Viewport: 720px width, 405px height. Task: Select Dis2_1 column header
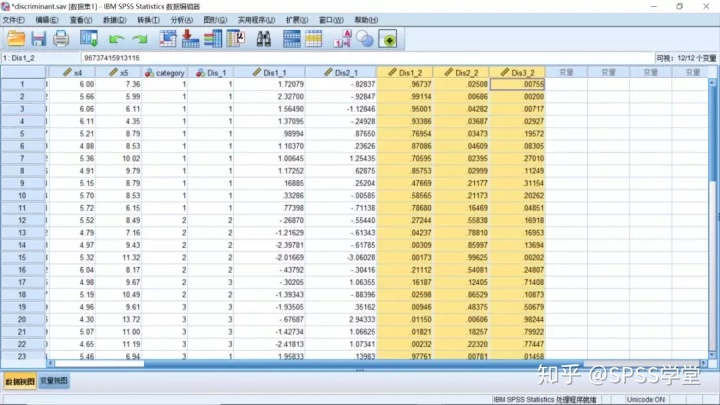(x=341, y=73)
